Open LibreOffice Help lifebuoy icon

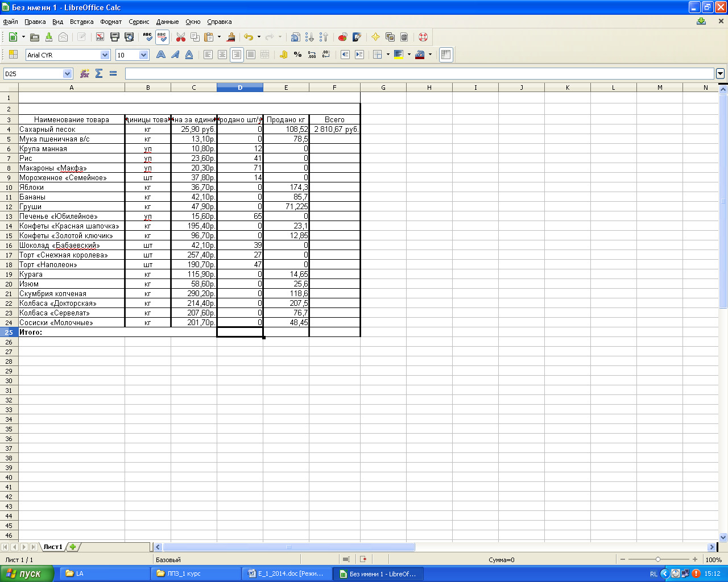click(x=423, y=37)
